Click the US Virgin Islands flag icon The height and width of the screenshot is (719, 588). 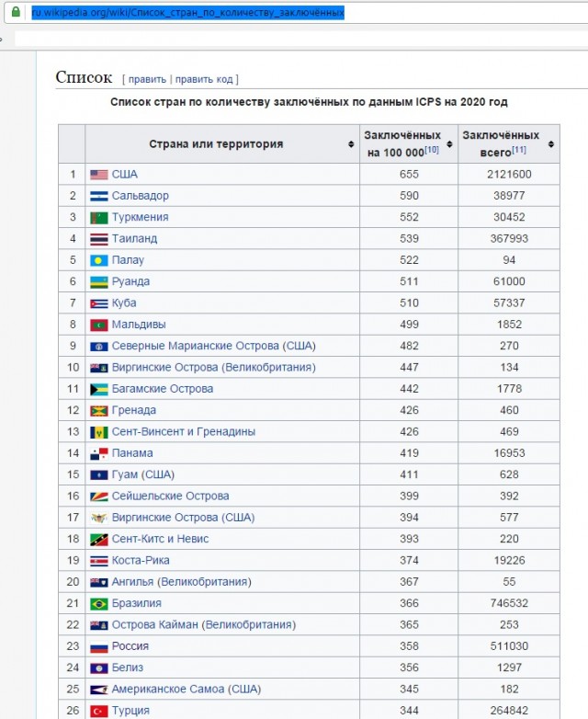click(x=99, y=519)
